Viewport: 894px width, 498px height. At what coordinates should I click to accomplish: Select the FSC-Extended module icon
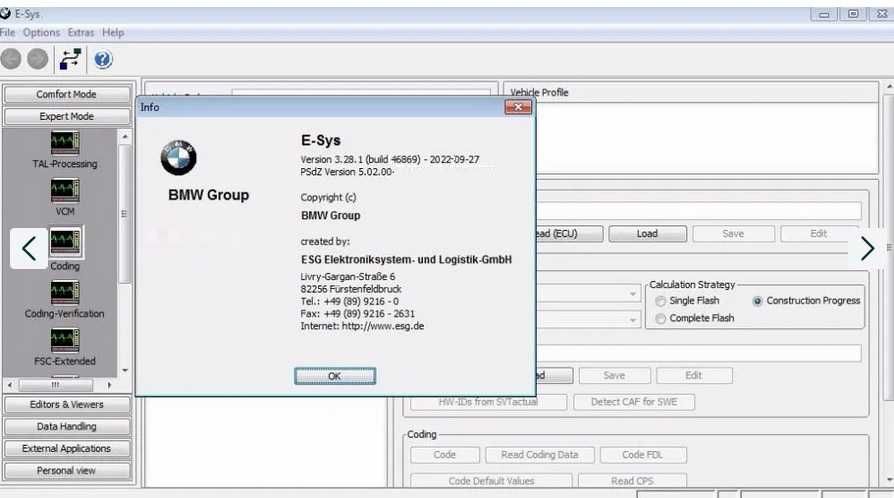pyautogui.click(x=64, y=341)
